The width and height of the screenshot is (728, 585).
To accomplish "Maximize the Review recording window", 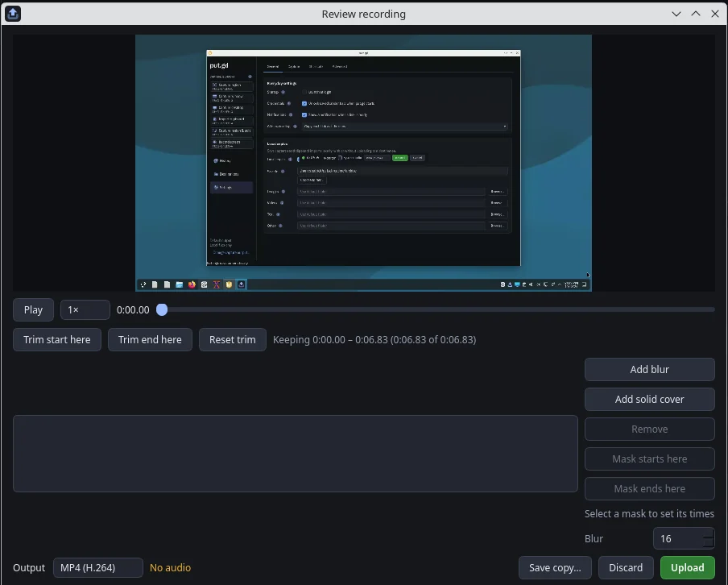I will (x=696, y=14).
